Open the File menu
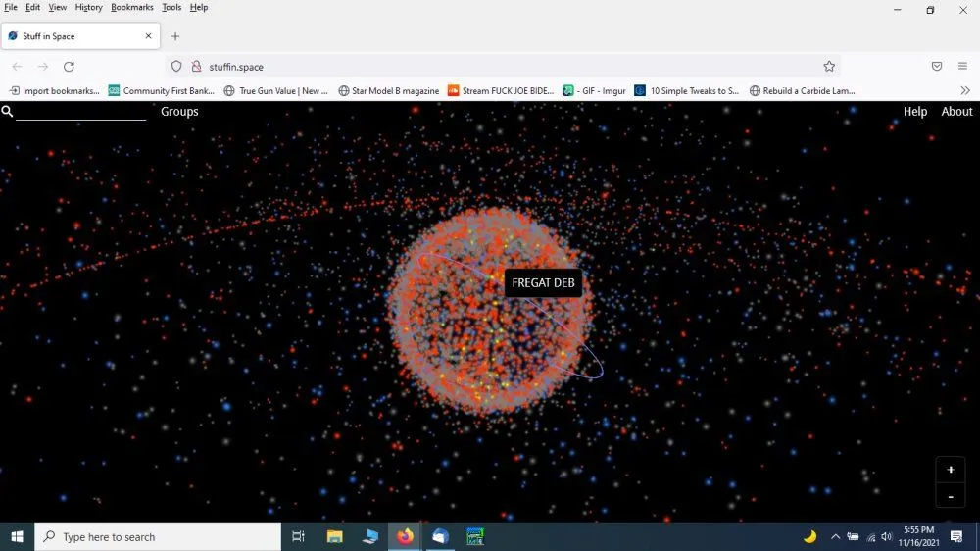 (x=11, y=8)
